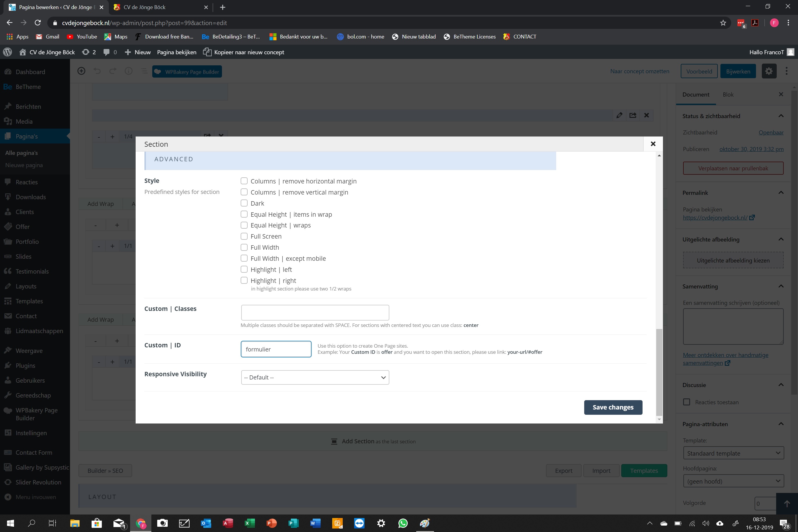Click the section edit pencil icon
The height and width of the screenshot is (532, 798).
coord(619,116)
